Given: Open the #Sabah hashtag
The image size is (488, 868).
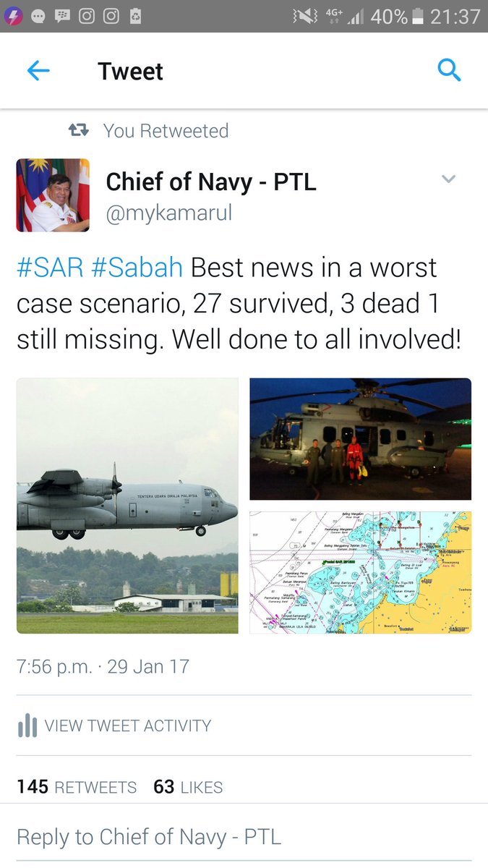Looking at the screenshot, I should [137, 267].
